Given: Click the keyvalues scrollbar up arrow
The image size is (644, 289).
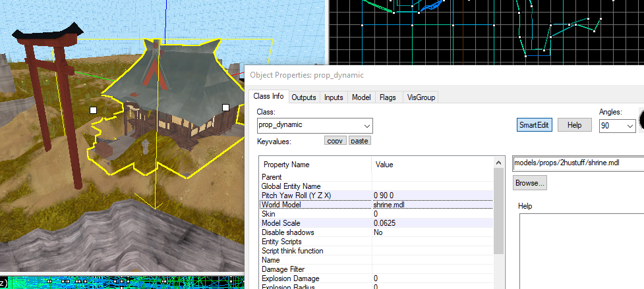Looking at the screenshot, I should (498, 163).
